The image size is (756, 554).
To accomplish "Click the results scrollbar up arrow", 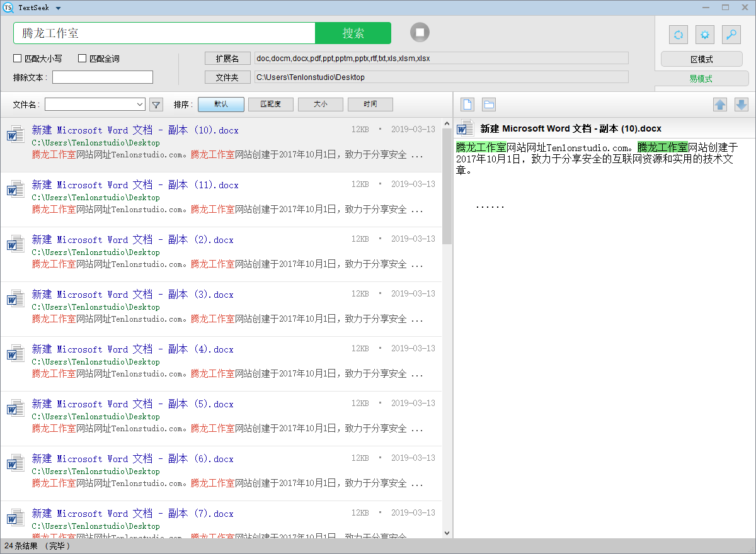I will (447, 123).
